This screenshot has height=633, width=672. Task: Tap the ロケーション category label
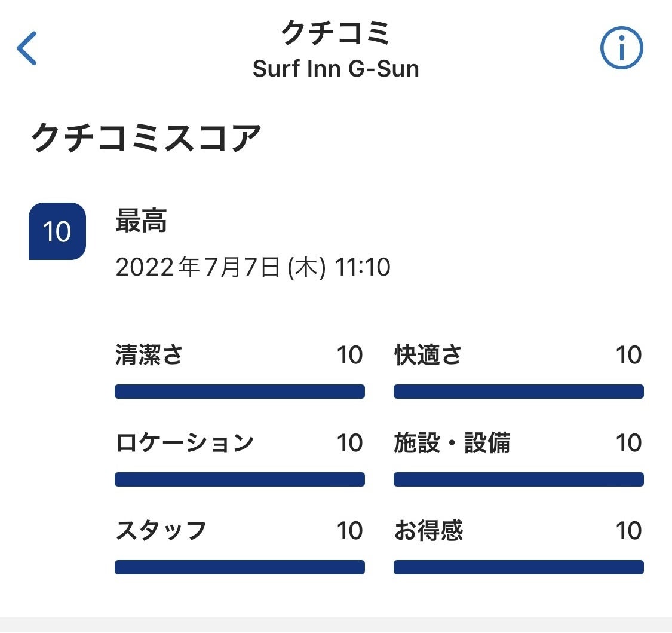pyautogui.click(x=185, y=443)
